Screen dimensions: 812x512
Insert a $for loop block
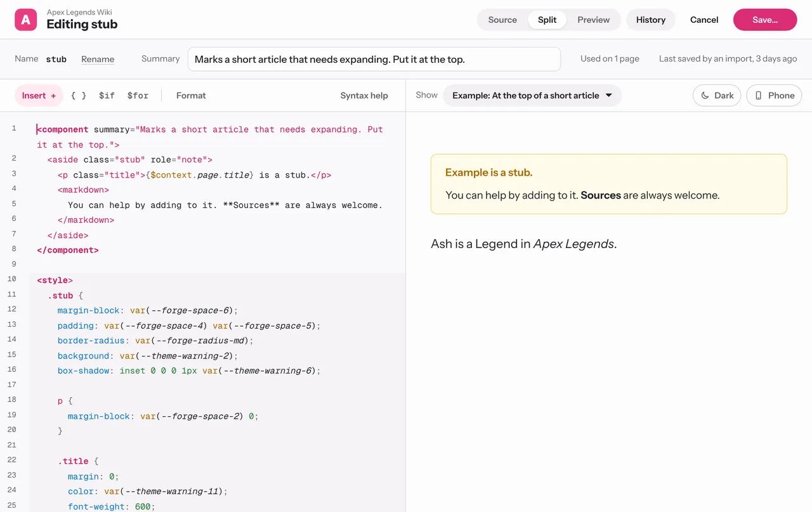(x=138, y=96)
